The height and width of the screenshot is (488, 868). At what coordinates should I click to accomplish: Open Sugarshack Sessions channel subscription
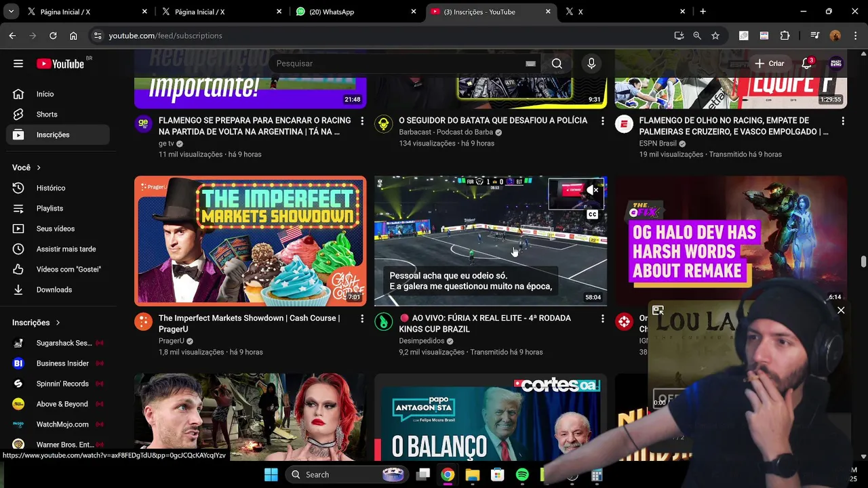click(x=58, y=343)
